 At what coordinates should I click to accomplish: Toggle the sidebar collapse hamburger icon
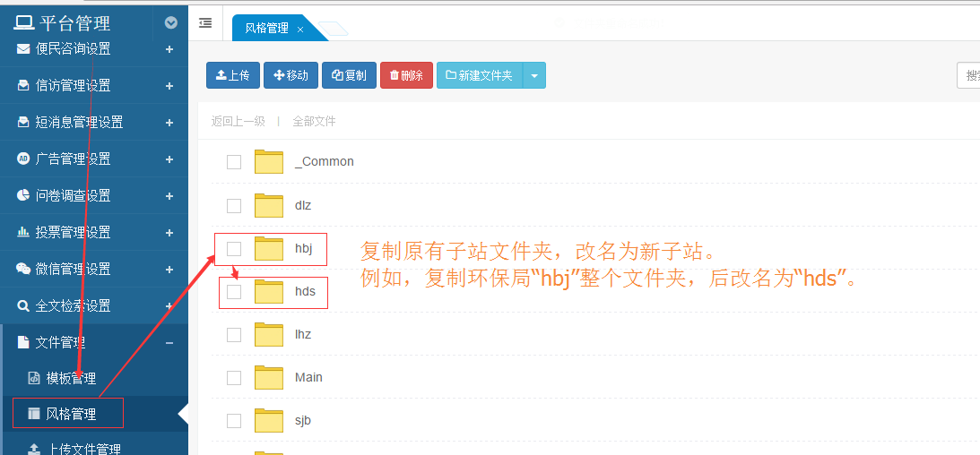pyautogui.click(x=205, y=23)
